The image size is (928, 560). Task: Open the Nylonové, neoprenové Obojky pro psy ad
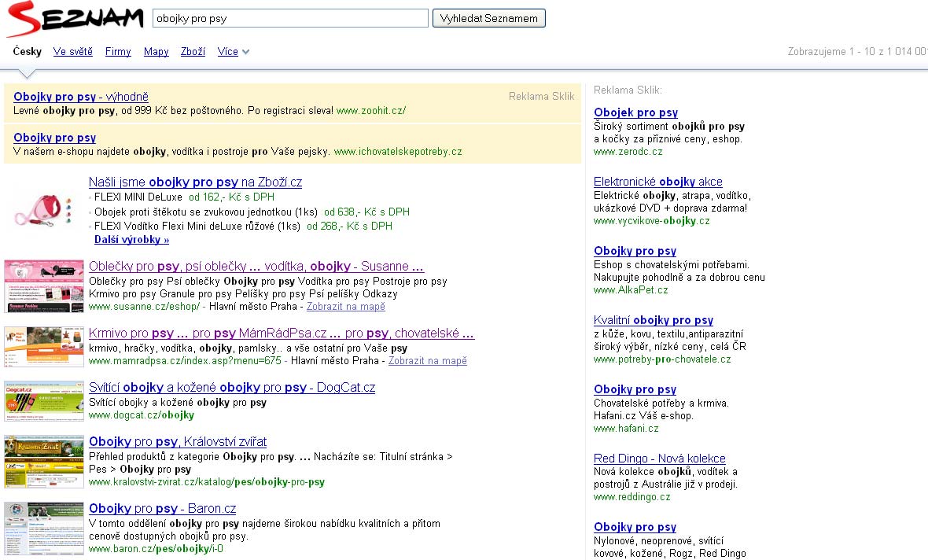tap(635, 527)
